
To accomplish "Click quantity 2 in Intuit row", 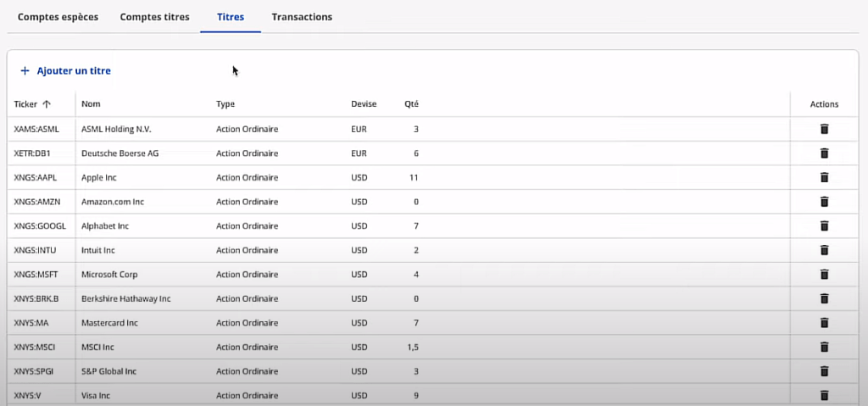I will 416,250.
